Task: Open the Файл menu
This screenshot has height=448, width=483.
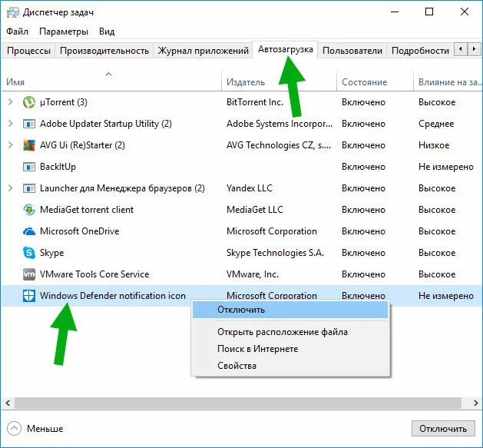Action: click(17, 32)
